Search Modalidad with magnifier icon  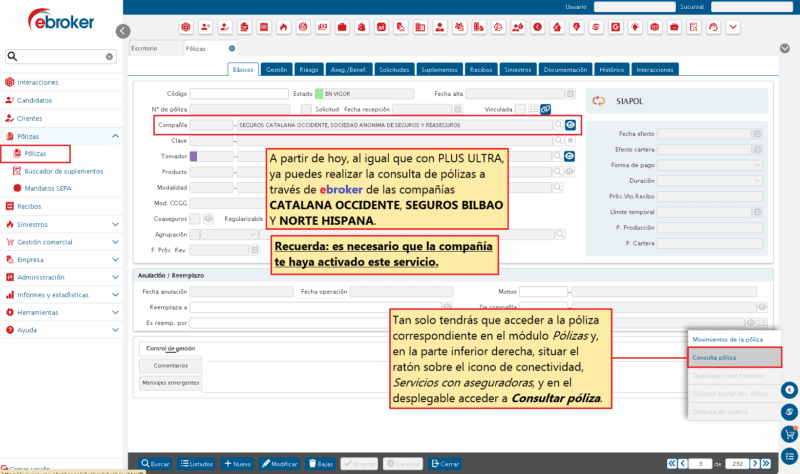(558, 188)
